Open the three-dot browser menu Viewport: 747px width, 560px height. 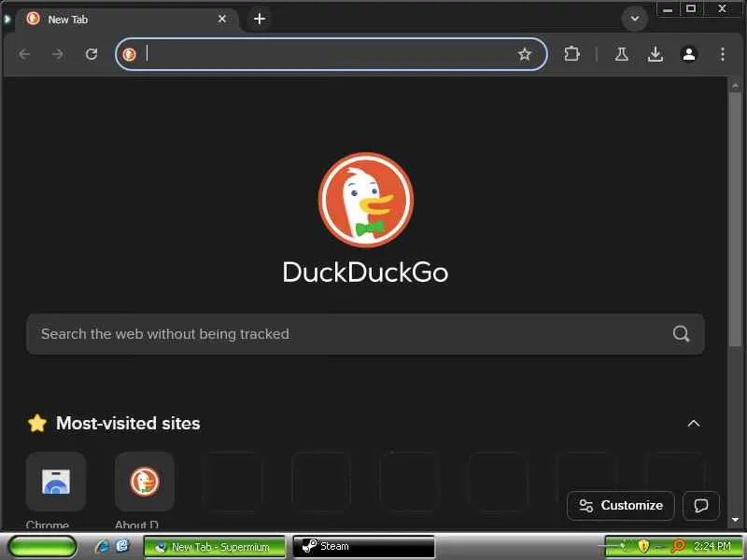(723, 54)
